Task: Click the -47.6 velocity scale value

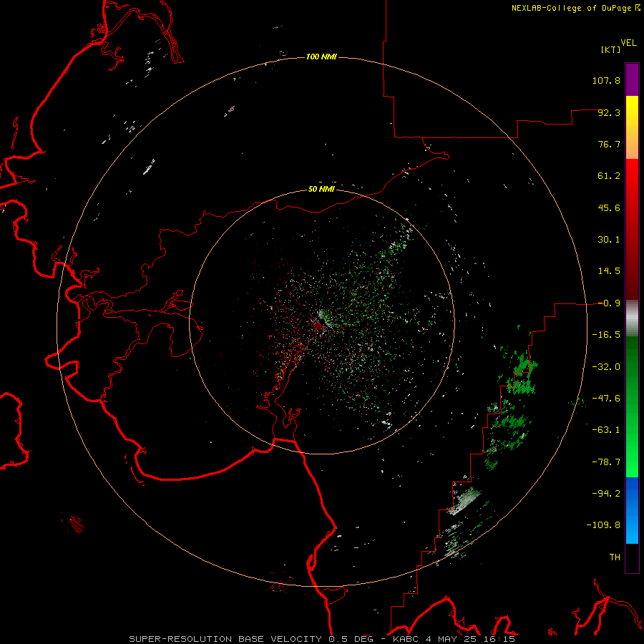Action: coord(606,399)
